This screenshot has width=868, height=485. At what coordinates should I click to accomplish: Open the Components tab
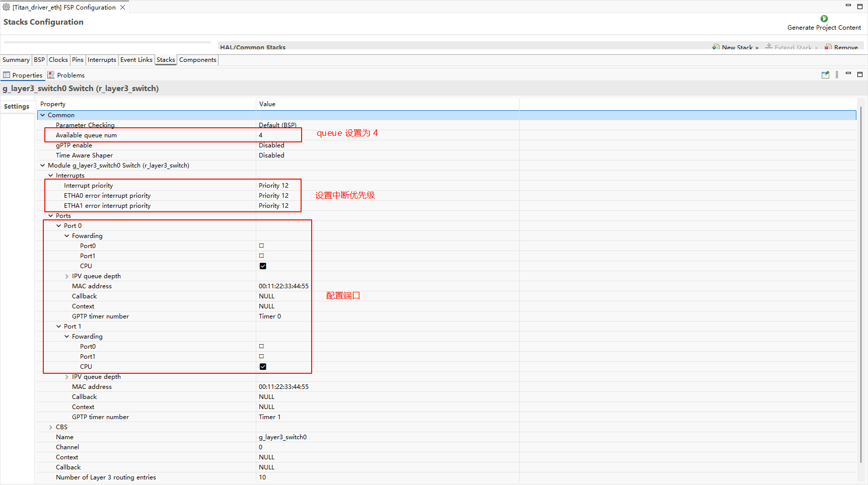pos(197,60)
